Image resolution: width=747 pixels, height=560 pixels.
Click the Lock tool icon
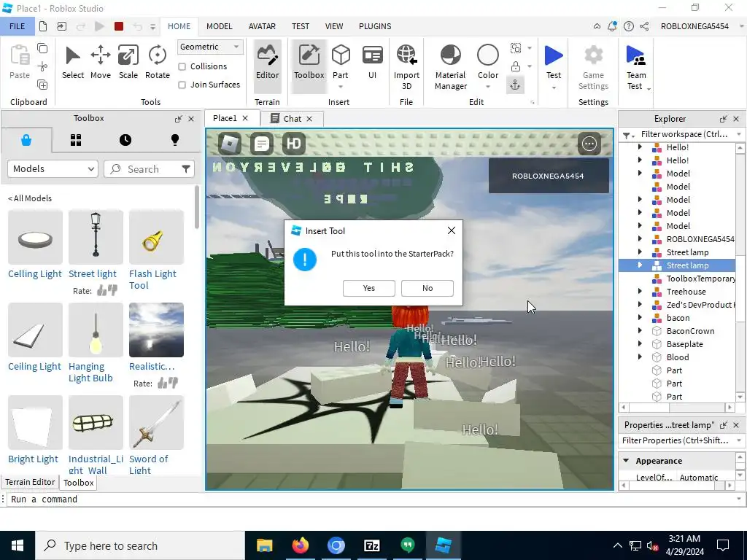click(x=516, y=66)
